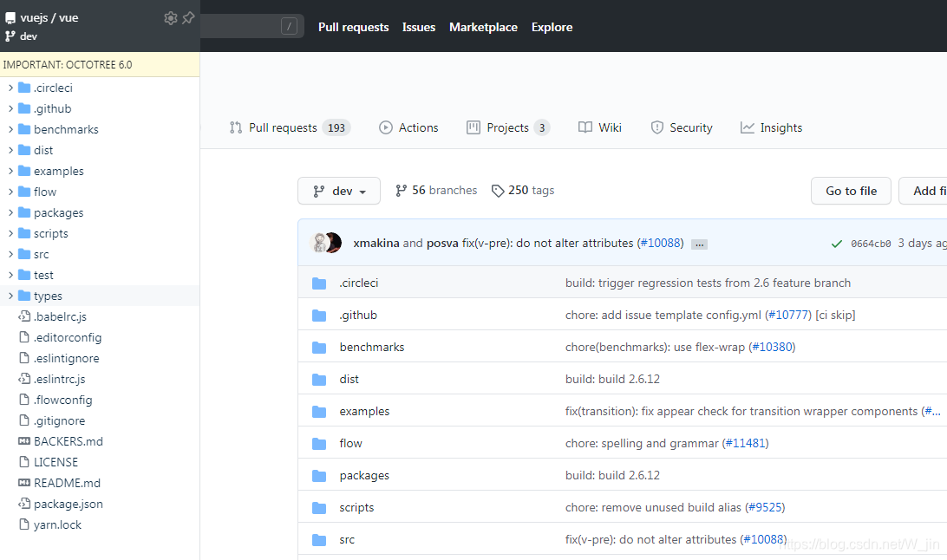Click the BACKERS.md markdown icon in sidebar
The height and width of the screenshot is (560, 947).
pyautogui.click(x=24, y=441)
